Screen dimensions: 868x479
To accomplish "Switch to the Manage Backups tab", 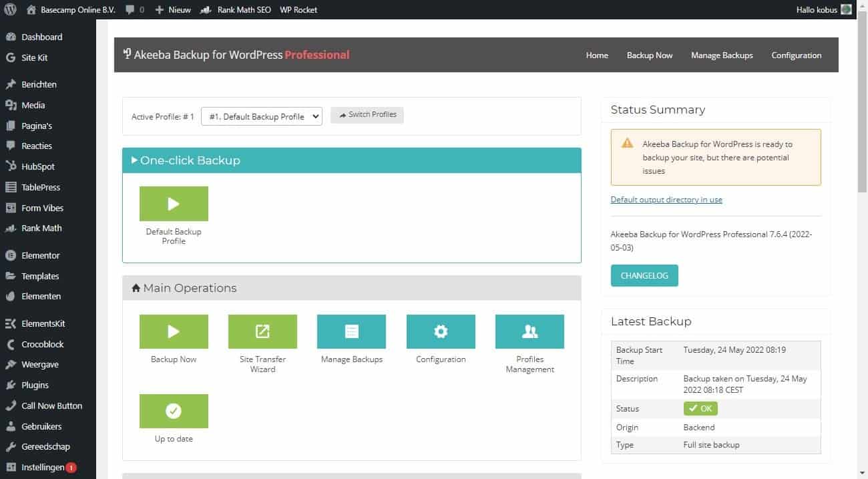I will coord(722,55).
